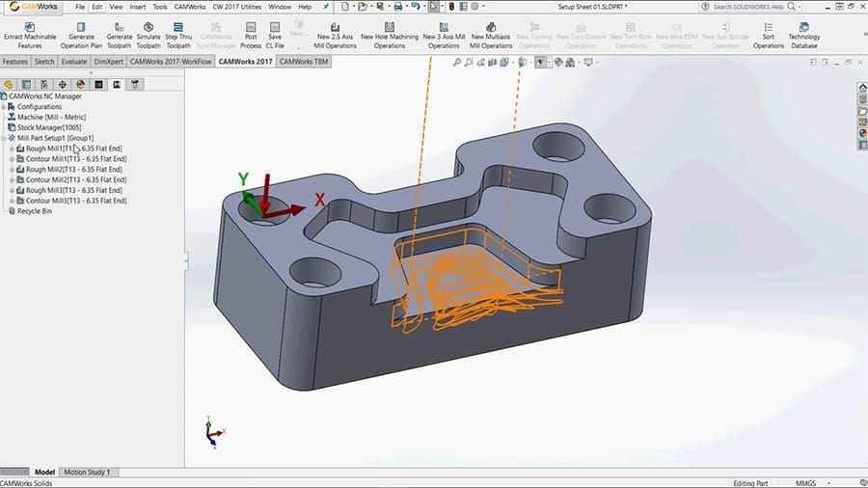Click the Print icon
This screenshot has width=868, height=488.
[398, 7]
